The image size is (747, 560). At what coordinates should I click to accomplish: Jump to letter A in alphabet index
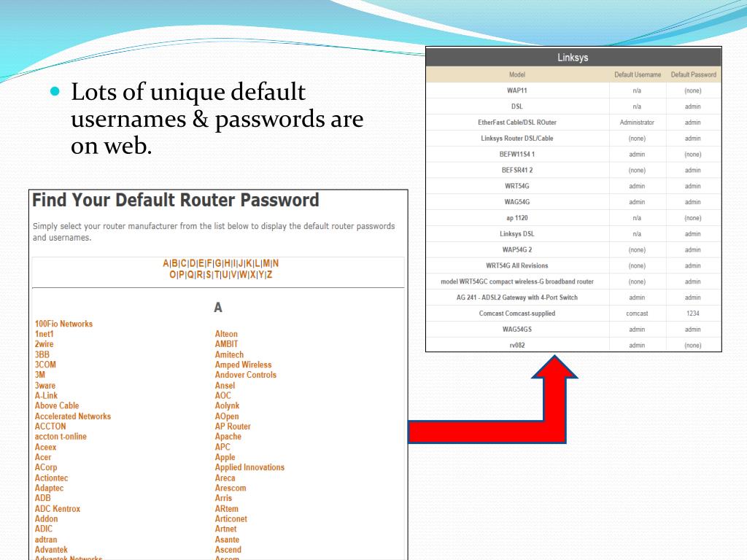(x=166, y=263)
